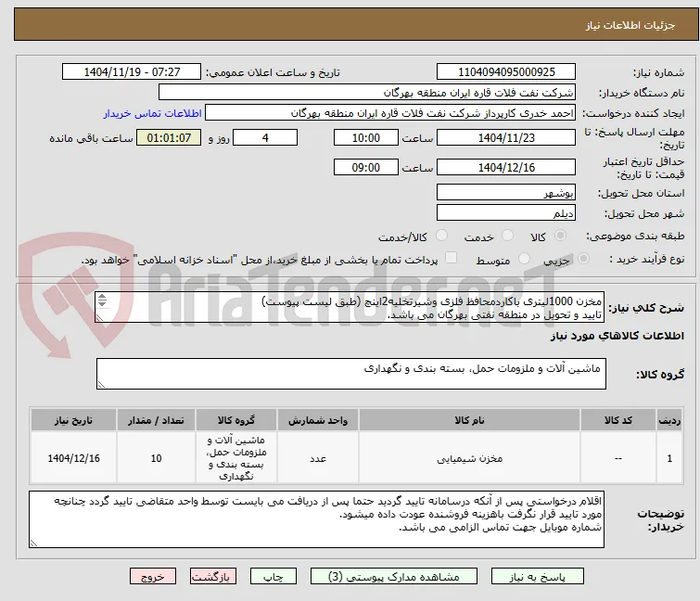Select the خدمت radio button
Image resolution: width=700 pixels, height=601 pixels.
[507, 236]
